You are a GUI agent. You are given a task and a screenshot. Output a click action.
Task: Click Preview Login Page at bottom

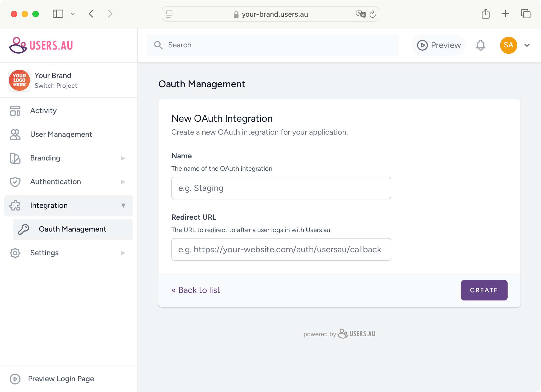tap(61, 379)
